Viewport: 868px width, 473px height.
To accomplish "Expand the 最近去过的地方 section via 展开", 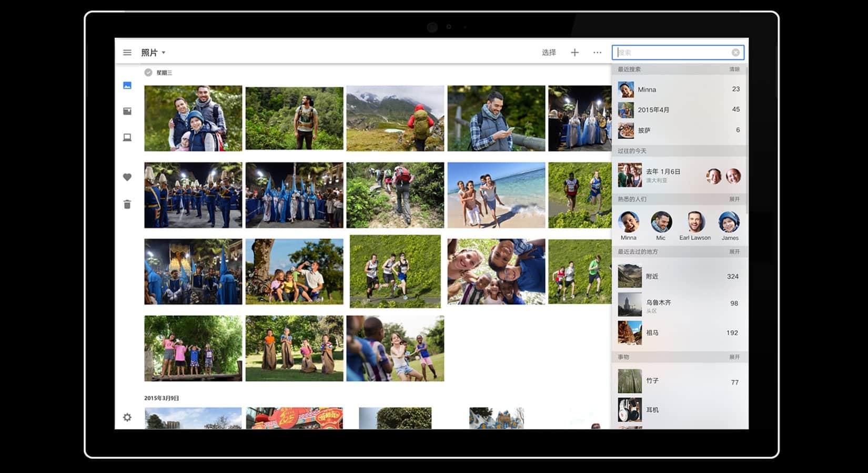I will (734, 252).
